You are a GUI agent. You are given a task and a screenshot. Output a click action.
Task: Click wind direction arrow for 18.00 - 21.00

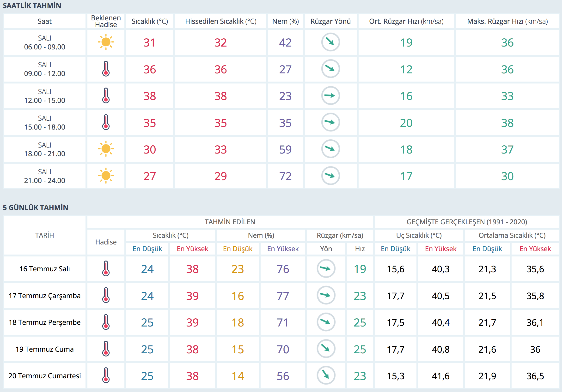coord(330,149)
